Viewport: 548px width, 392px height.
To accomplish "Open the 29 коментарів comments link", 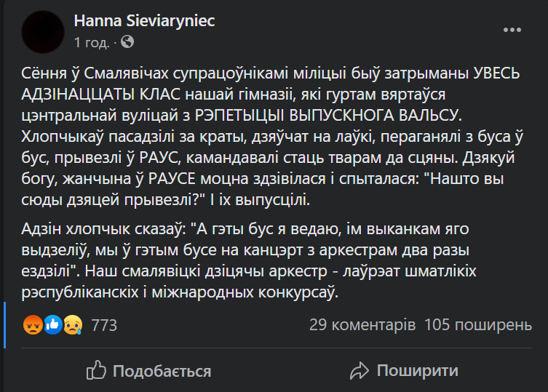I will click(x=362, y=325).
